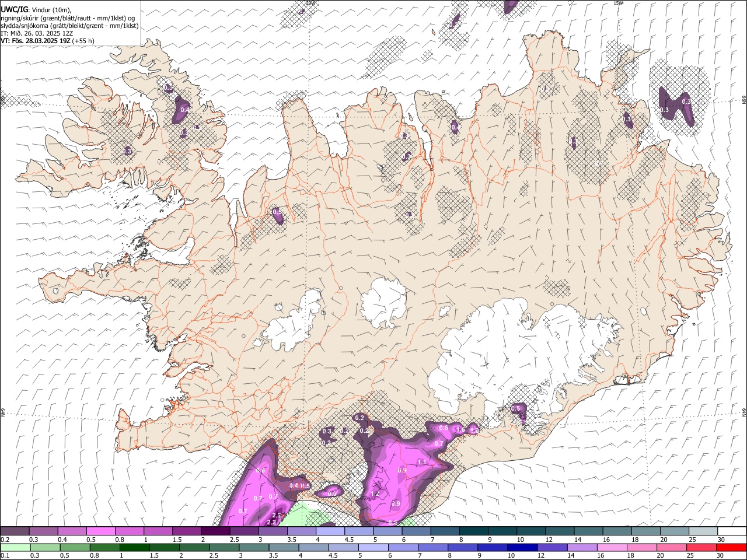Pick the upper legend swatch between 0.3 and 0.4
The height and width of the screenshot is (560, 747).
pyautogui.click(x=43, y=531)
